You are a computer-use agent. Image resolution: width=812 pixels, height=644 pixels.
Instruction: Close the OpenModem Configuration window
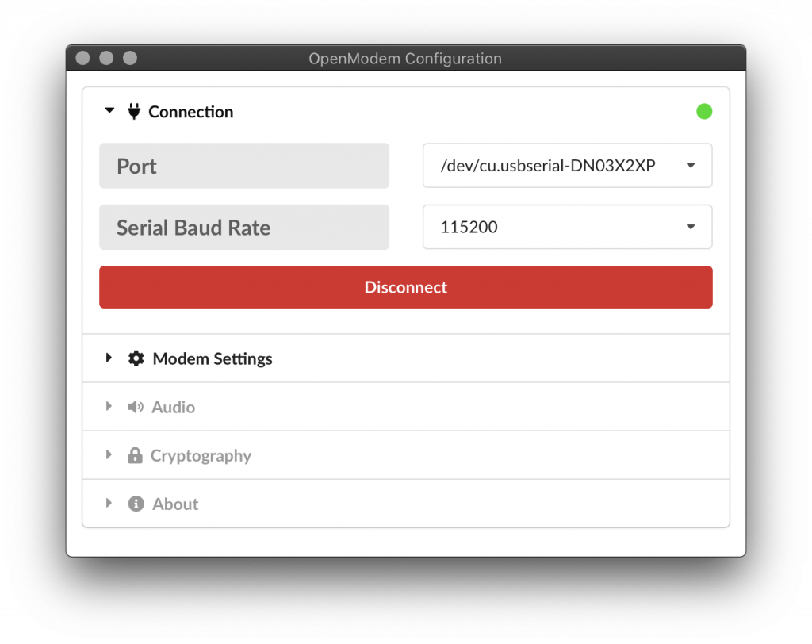coord(82,58)
